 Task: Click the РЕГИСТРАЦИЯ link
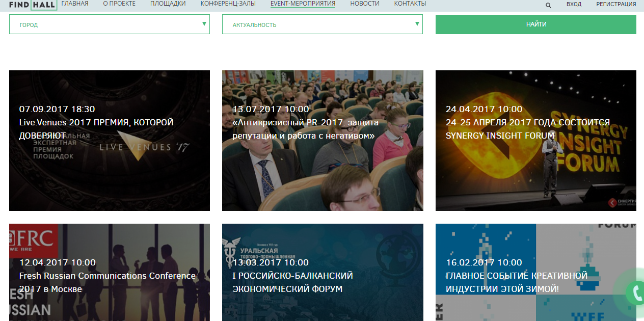pyautogui.click(x=616, y=4)
